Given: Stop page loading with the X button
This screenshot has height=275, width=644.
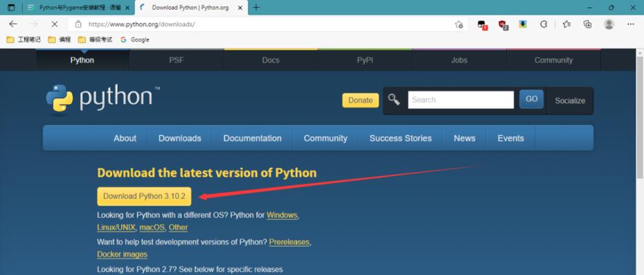Looking at the screenshot, I should pyautogui.click(x=54, y=24).
